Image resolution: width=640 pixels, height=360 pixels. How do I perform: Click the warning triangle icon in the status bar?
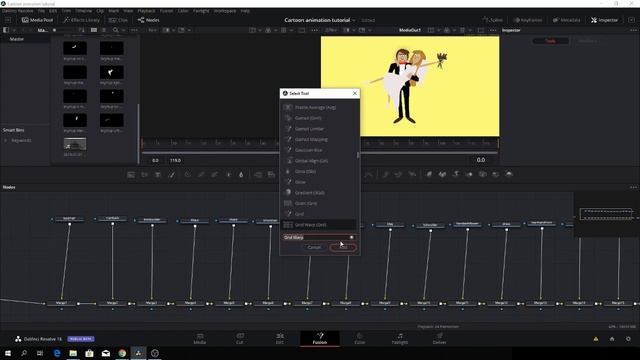(596, 339)
